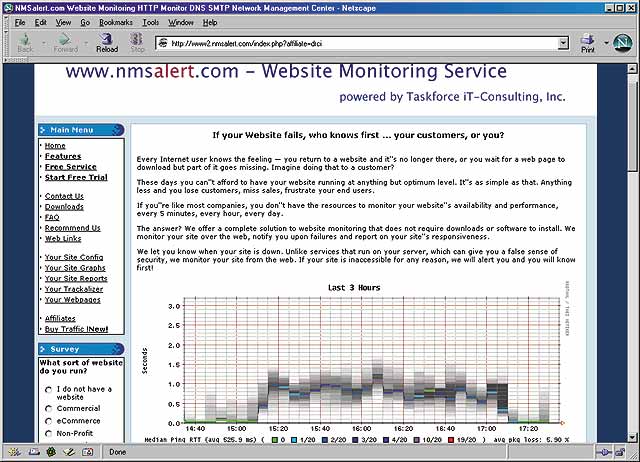
Task: Open Mail component icon in status bar
Action: (33, 452)
